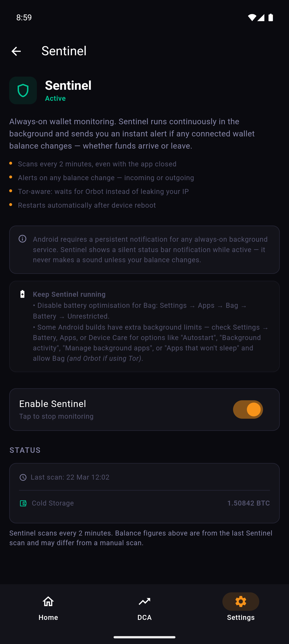Tap the Keep Sentinel running heading
Screen dimensions: 289x644
(x=69, y=294)
